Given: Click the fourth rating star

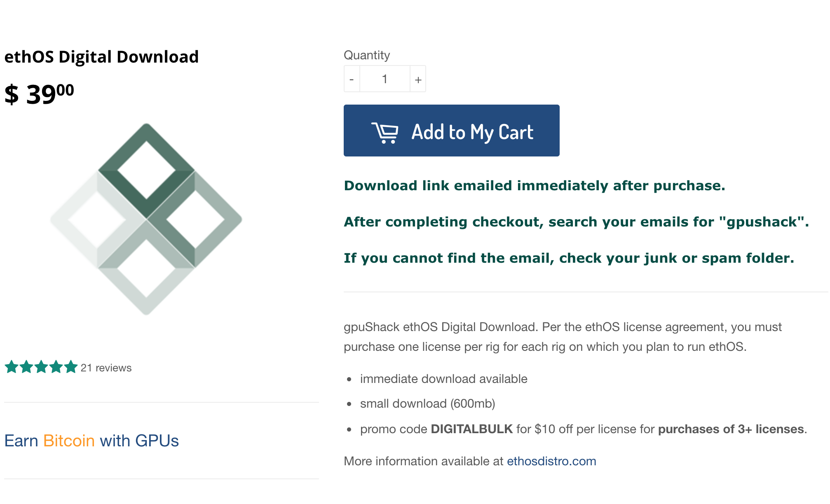Looking at the screenshot, I should (x=56, y=367).
